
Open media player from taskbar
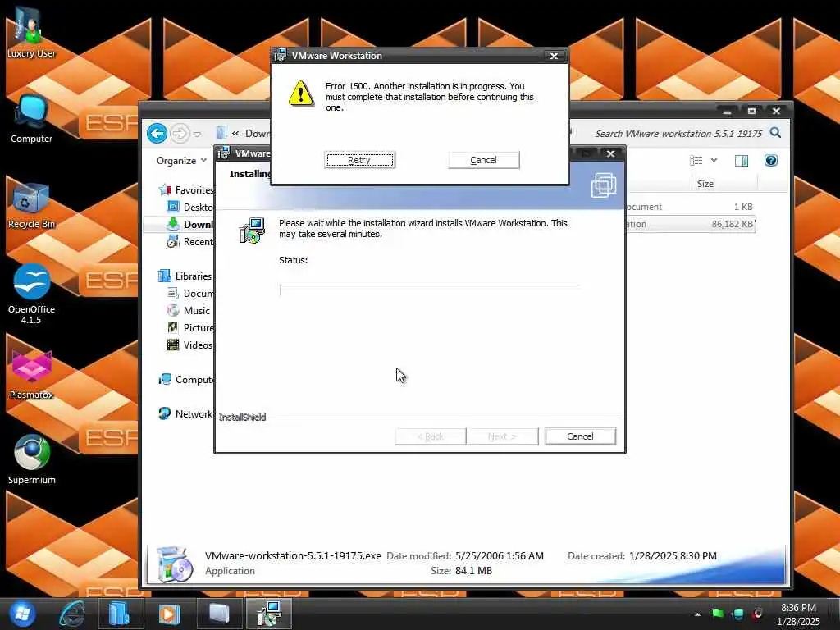click(169, 614)
